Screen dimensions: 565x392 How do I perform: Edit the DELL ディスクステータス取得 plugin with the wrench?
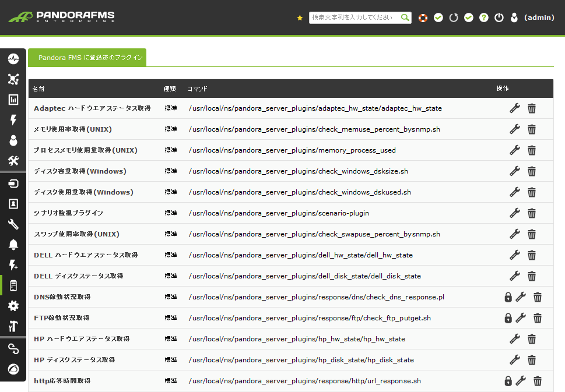(x=515, y=276)
